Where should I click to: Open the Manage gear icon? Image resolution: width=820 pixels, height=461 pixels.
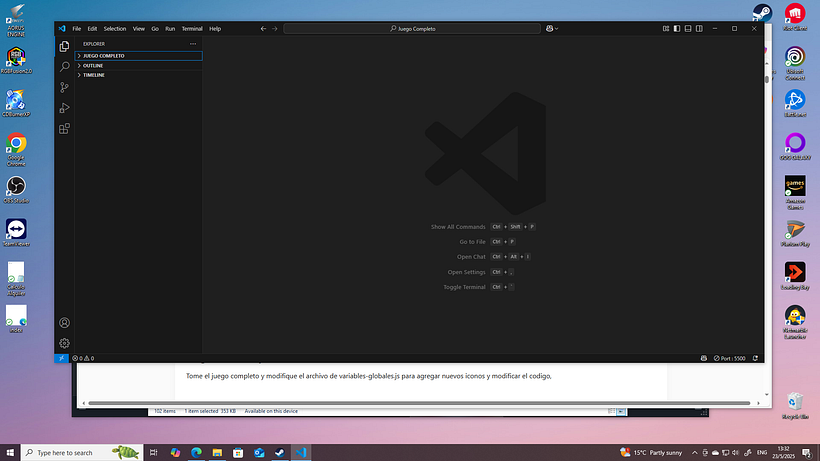(64, 343)
